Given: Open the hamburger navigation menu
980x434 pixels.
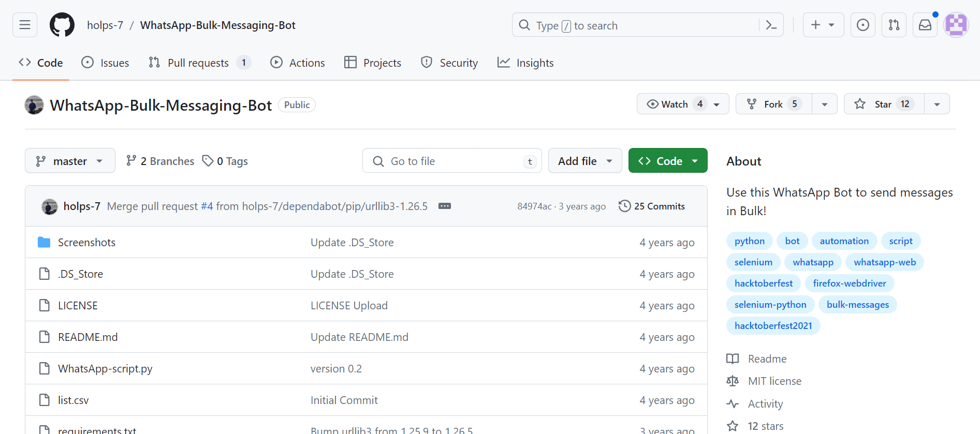Looking at the screenshot, I should tap(25, 25).
